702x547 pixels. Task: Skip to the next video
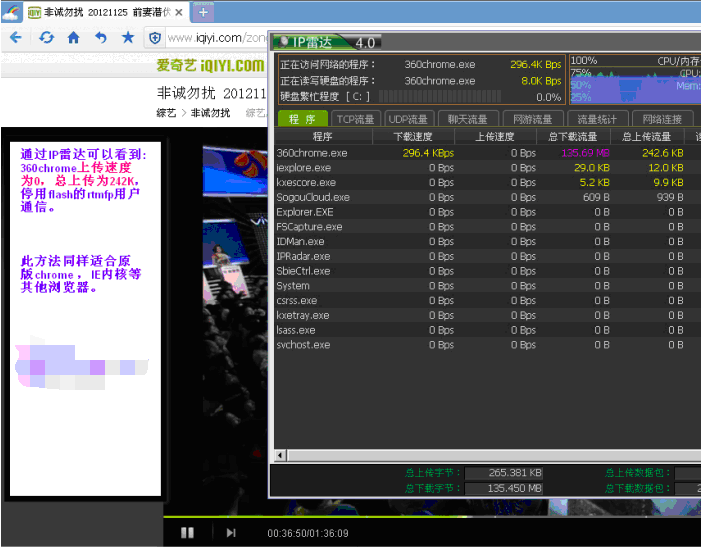(231, 532)
